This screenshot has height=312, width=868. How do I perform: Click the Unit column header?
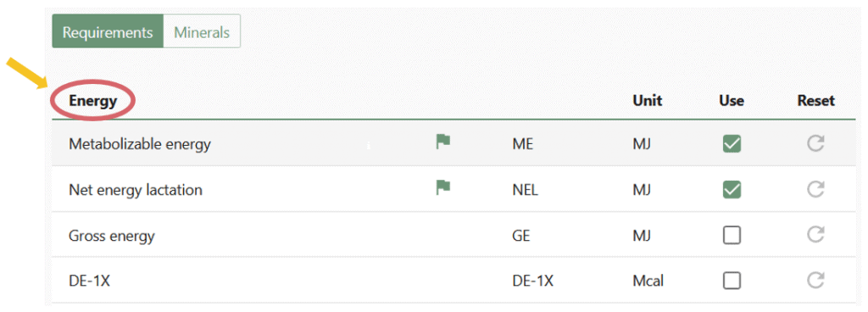click(647, 101)
